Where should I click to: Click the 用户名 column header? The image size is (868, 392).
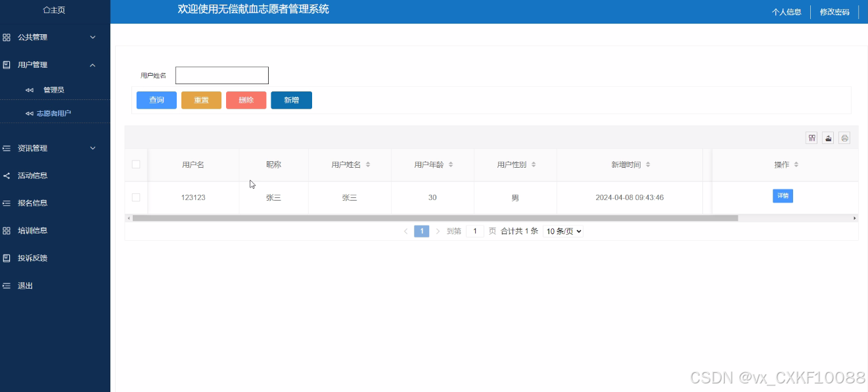(193, 165)
